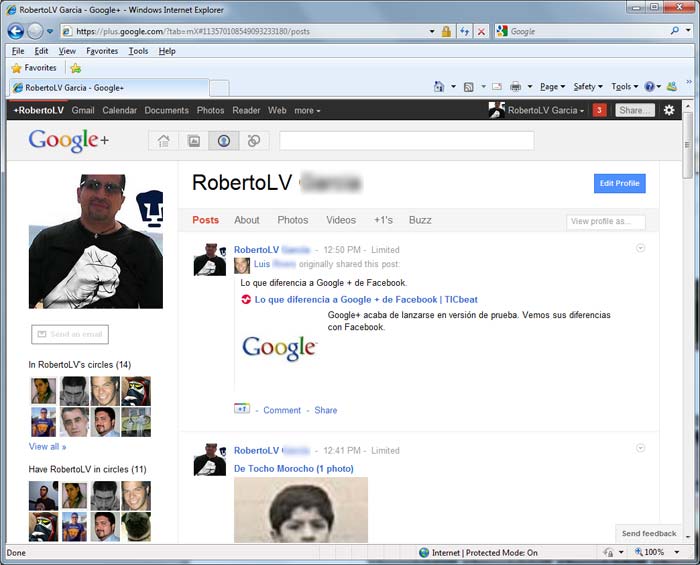
Task: Expand the 'more' dropdown in Google bar
Action: pyautogui.click(x=307, y=110)
